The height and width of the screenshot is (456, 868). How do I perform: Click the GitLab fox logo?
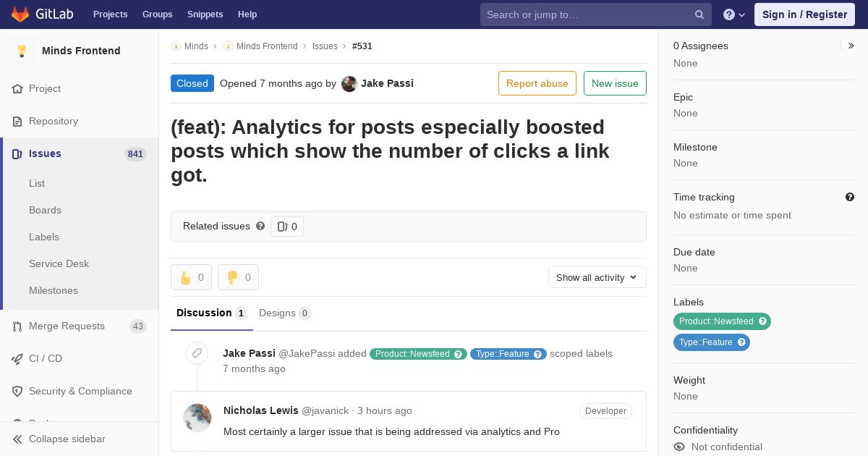point(20,14)
